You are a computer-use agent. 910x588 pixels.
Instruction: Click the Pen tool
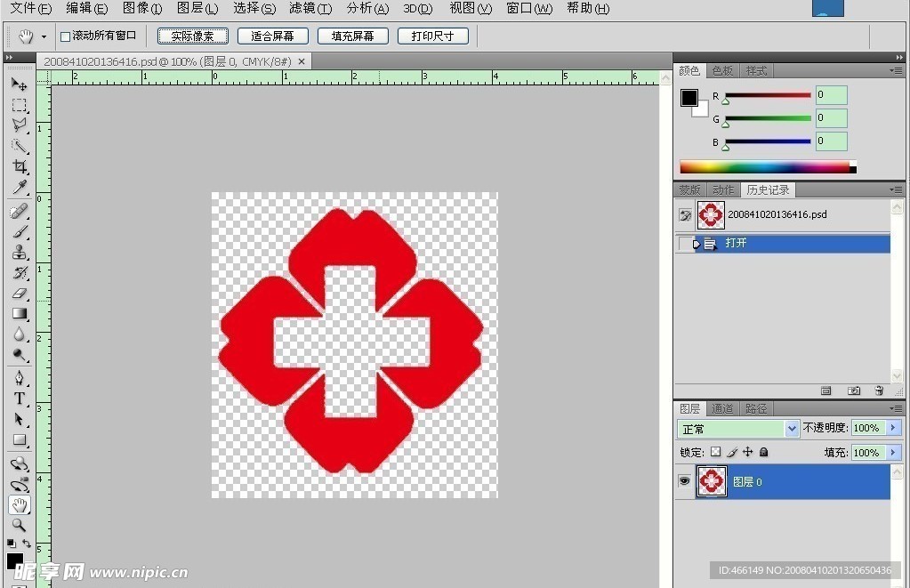click(19, 378)
